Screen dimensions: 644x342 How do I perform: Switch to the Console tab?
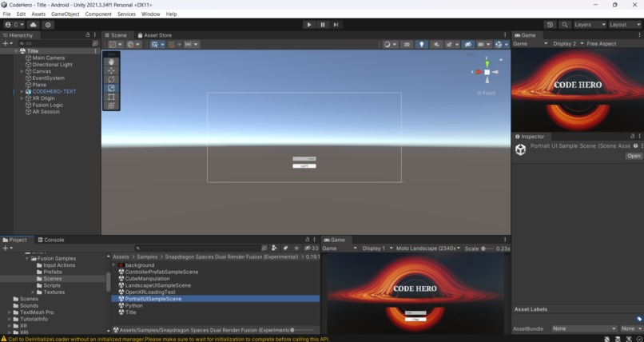point(51,240)
